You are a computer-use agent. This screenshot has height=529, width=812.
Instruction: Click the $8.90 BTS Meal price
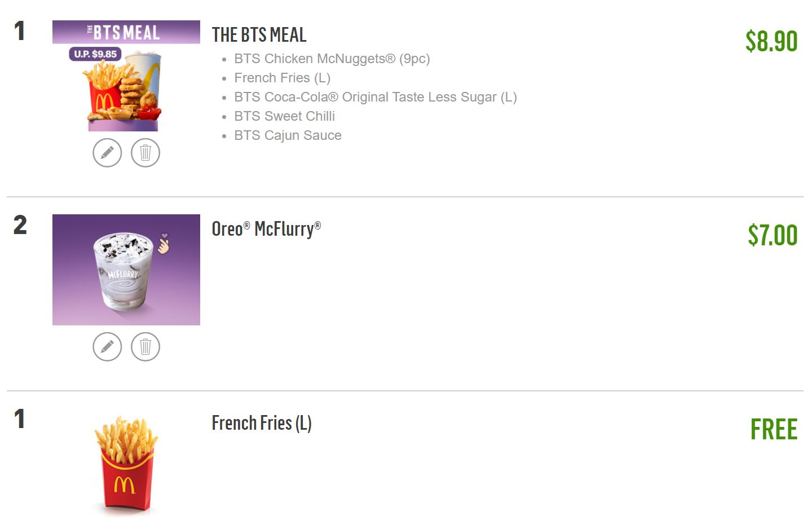pyautogui.click(x=771, y=41)
